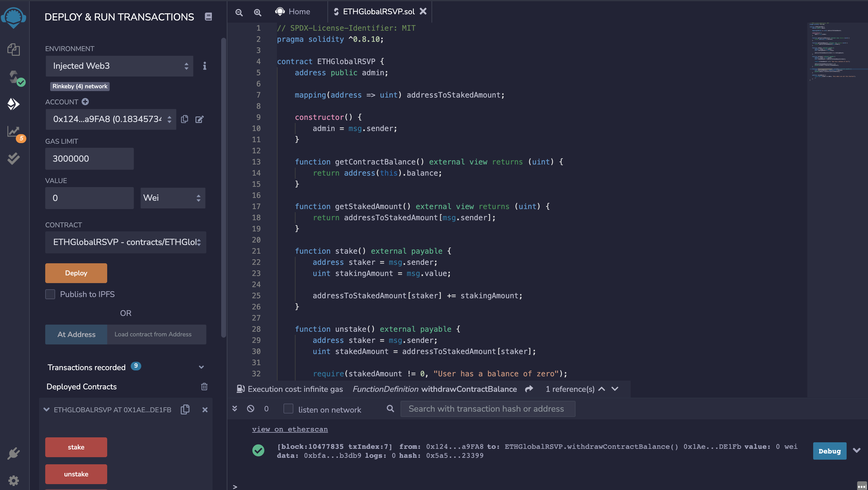Click the GAS LIMIT input field

click(x=89, y=159)
